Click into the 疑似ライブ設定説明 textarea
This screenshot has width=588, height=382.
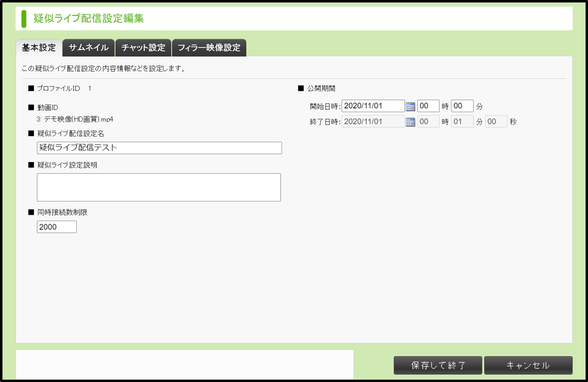pyautogui.click(x=159, y=187)
